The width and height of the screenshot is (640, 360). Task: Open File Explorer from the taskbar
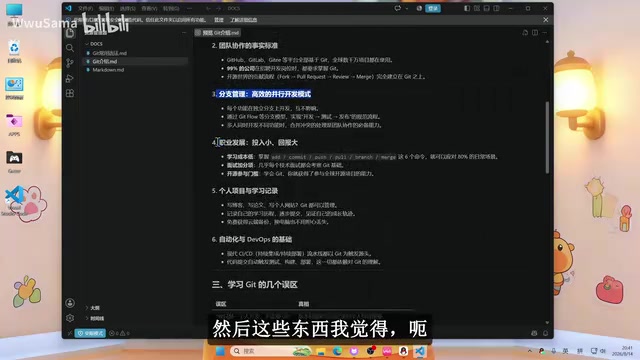(321, 351)
